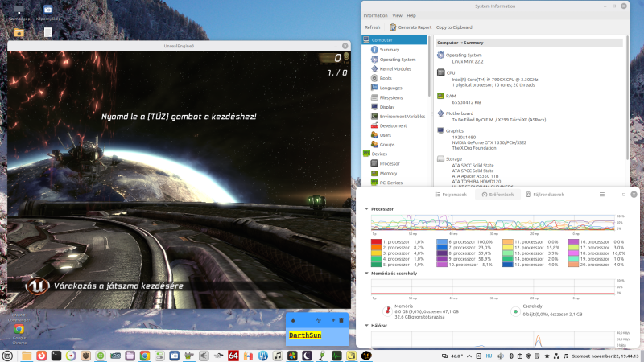Open the Cserehely green color picker

coord(515,311)
